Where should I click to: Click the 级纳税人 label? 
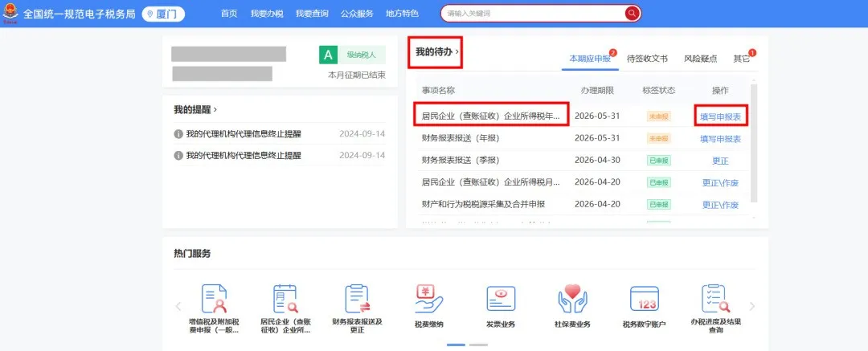362,55
